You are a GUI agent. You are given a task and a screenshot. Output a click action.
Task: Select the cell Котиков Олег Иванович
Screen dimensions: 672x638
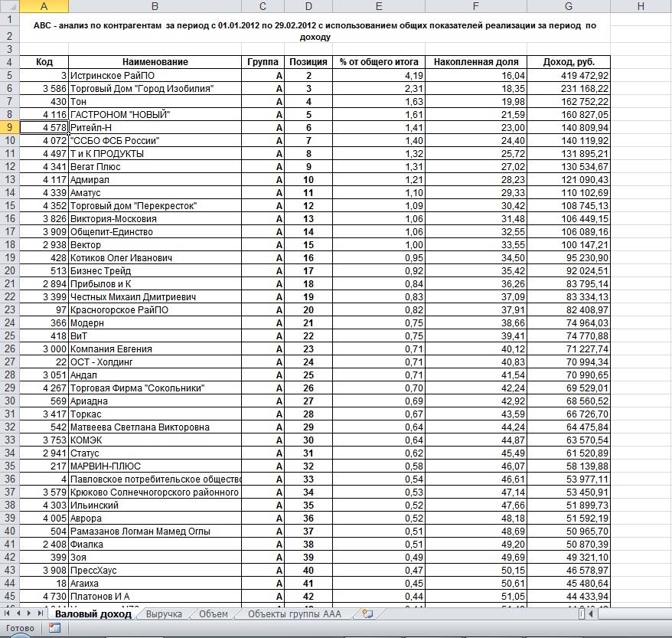tap(155, 257)
